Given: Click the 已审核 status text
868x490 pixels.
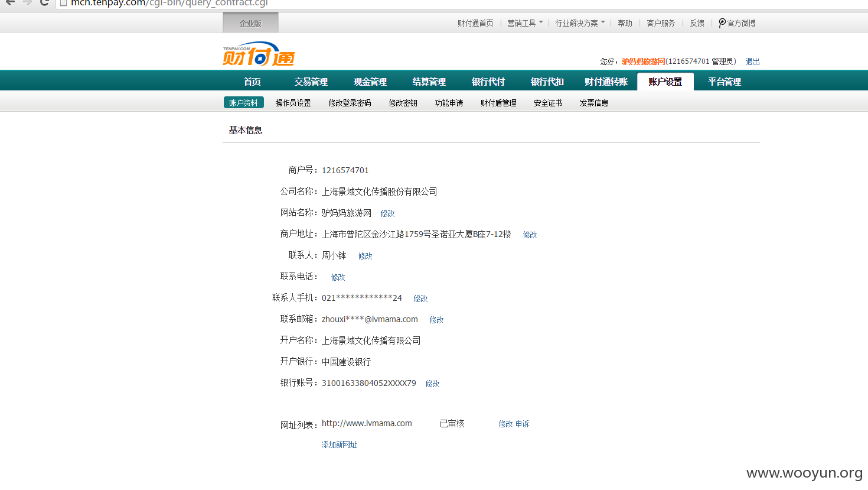Looking at the screenshot, I should (452, 423).
